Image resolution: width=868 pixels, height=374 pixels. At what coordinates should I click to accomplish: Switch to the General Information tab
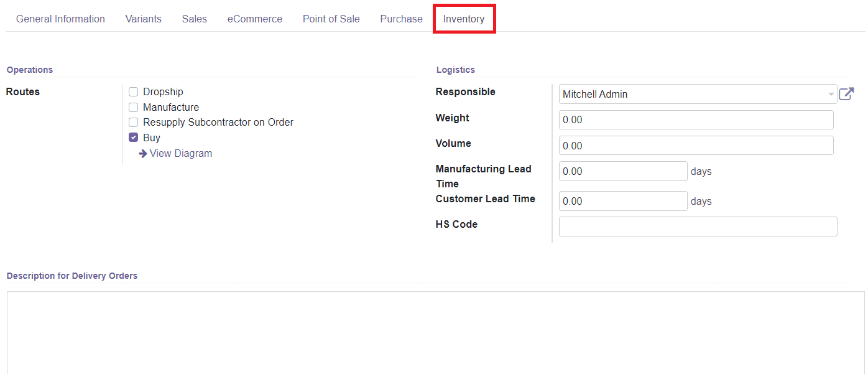coord(60,19)
